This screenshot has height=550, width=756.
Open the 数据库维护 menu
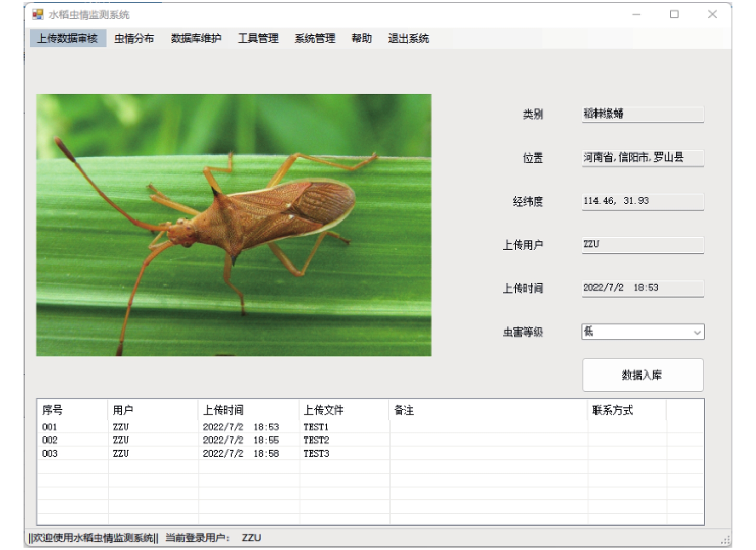tap(196, 38)
